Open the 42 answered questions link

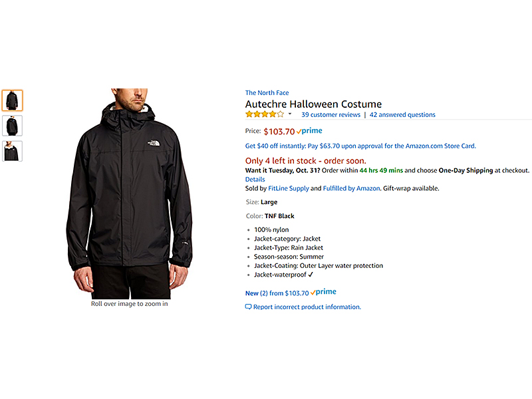[x=402, y=114]
